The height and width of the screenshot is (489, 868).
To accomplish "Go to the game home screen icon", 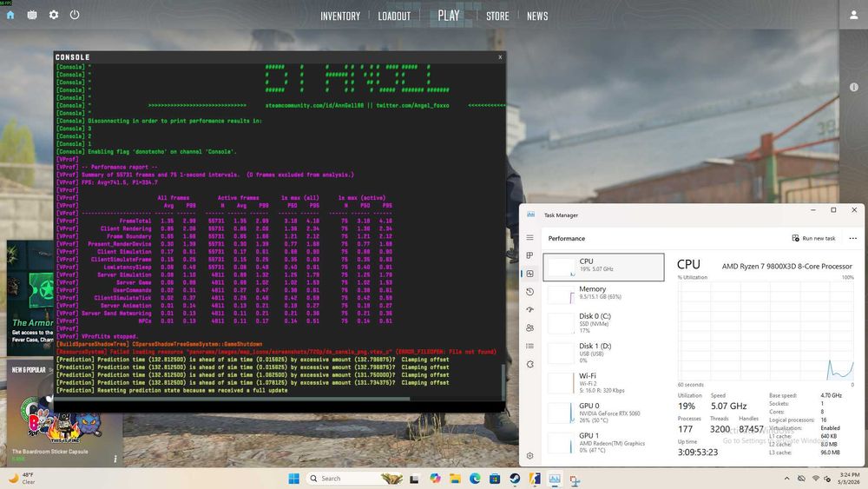I will pos(10,15).
